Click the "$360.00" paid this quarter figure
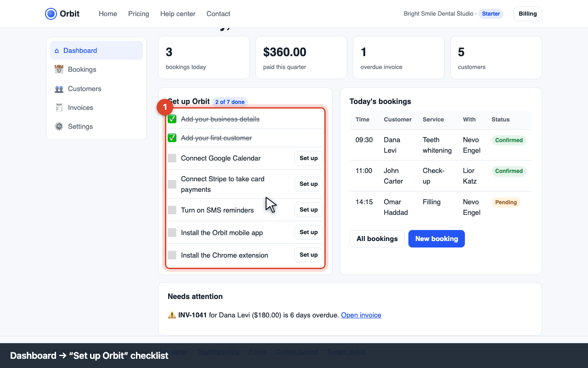Viewport: 588px width, 368px height. click(x=285, y=52)
